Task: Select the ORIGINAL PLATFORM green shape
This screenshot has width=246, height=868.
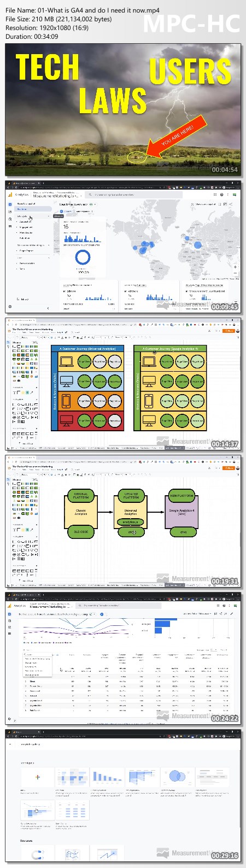Action: click(81, 495)
